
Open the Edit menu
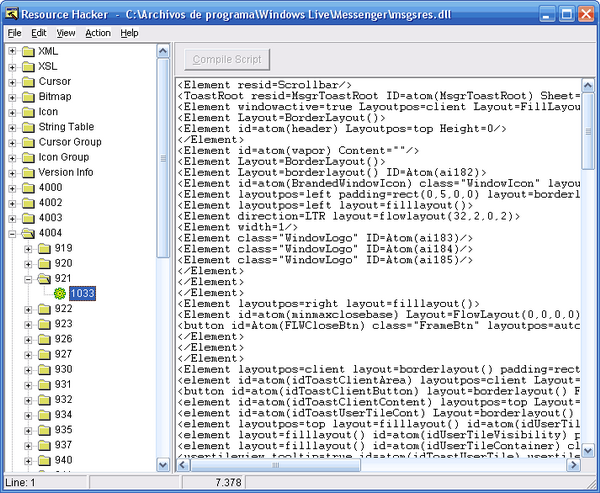[x=39, y=33]
